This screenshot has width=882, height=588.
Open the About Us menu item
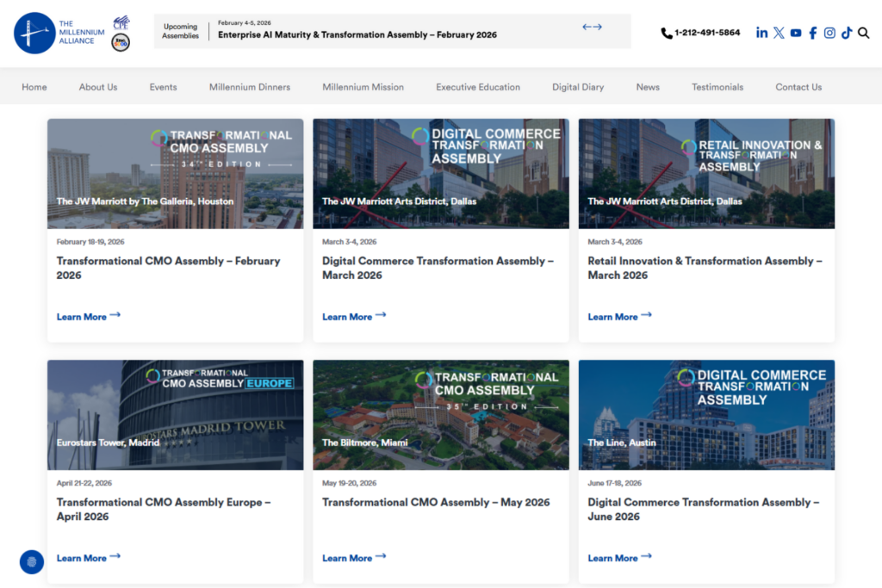pos(97,87)
